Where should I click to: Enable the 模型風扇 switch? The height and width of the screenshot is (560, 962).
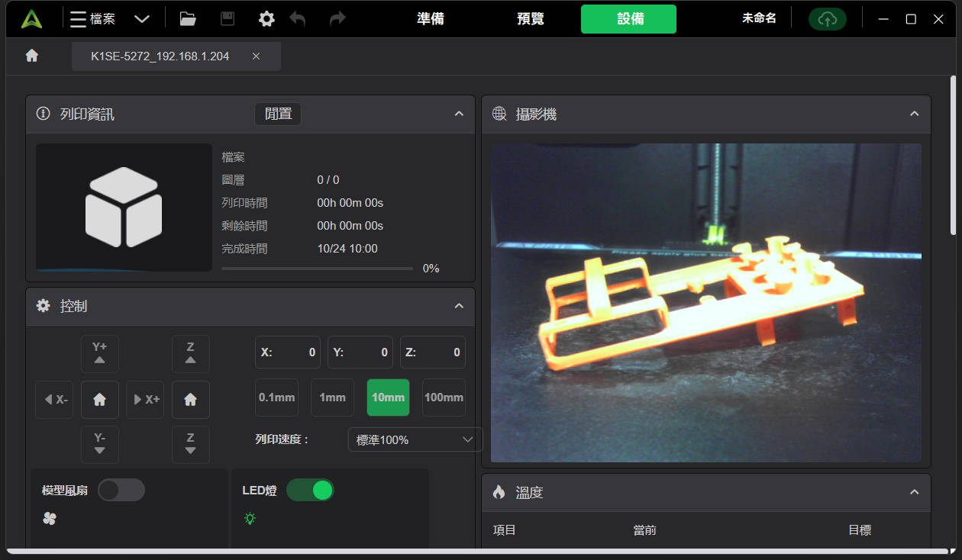pos(121,490)
